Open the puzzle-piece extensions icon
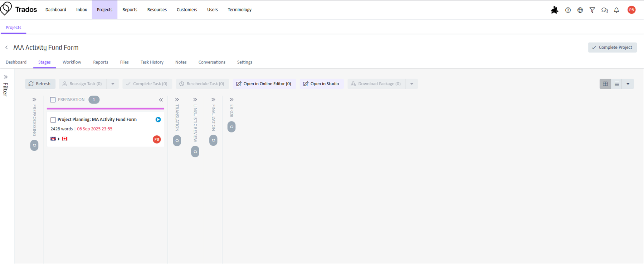The image size is (644, 264). [555, 10]
